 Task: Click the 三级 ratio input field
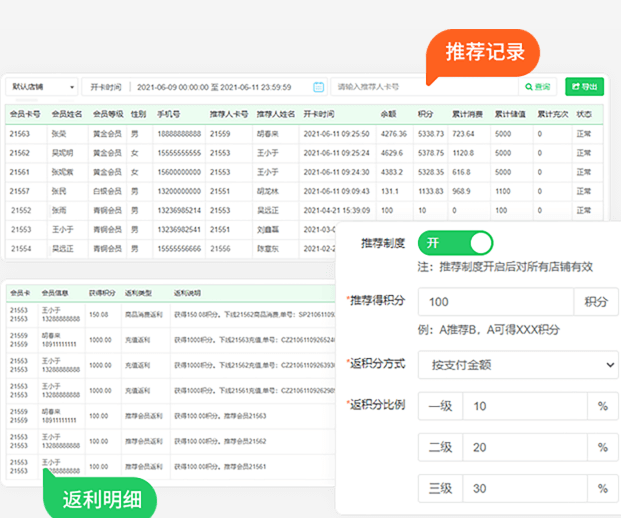[x=526, y=489]
